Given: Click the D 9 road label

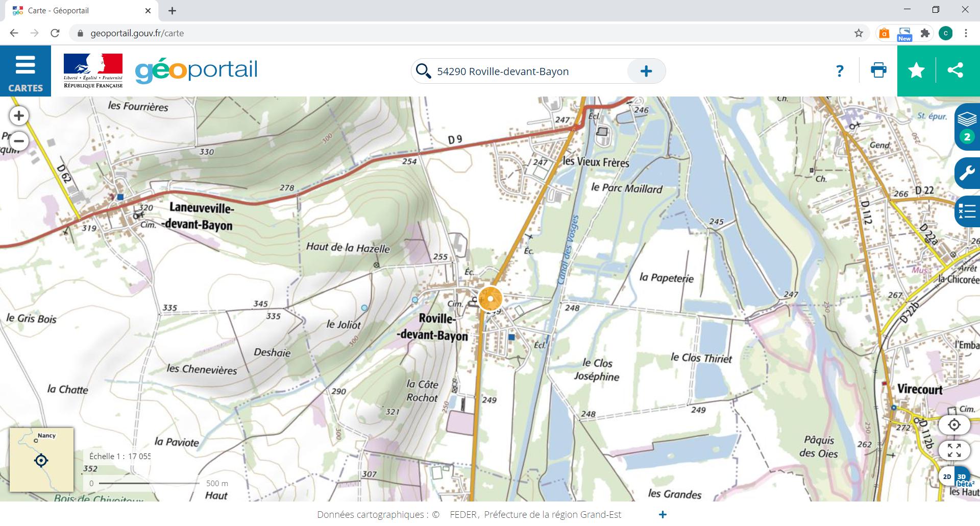Looking at the screenshot, I should [455, 139].
